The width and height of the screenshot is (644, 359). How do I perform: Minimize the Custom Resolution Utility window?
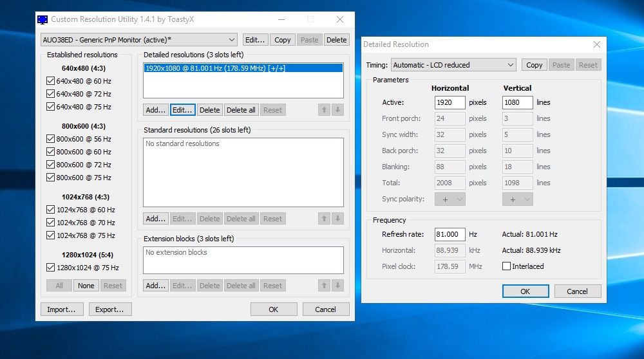[x=281, y=19]
